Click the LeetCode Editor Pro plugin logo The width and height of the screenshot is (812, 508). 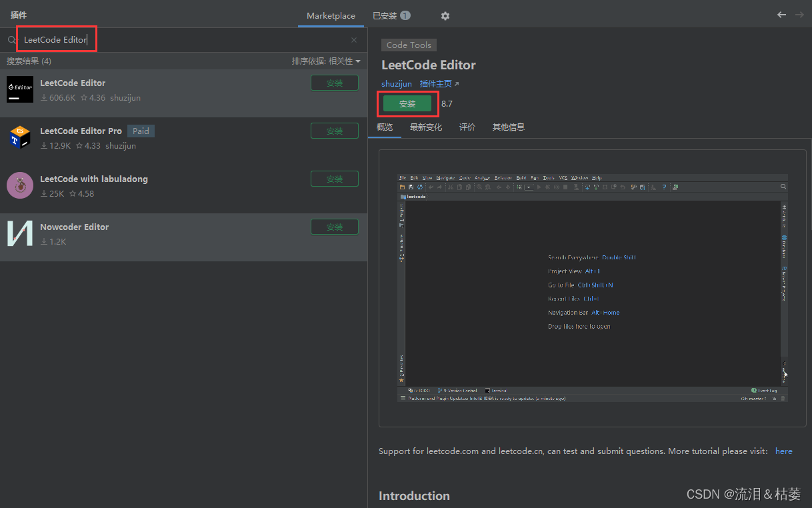click(x=20, y=137)
